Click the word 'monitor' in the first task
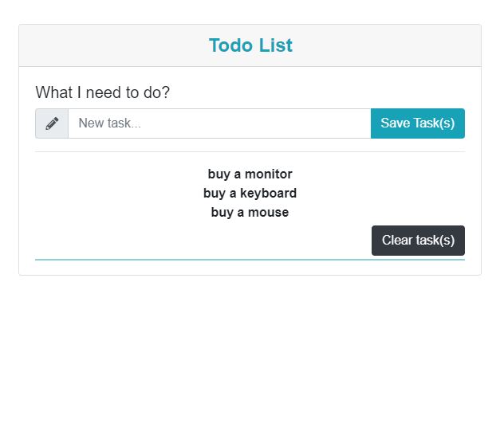504x427 pixels. pyautogui.click(x=269, y=174)
